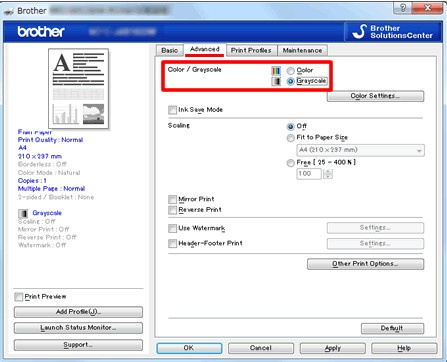Viewport: 447px width, 362px height.
Task: Go to the Maintenance tab
Action: [302, 50]
